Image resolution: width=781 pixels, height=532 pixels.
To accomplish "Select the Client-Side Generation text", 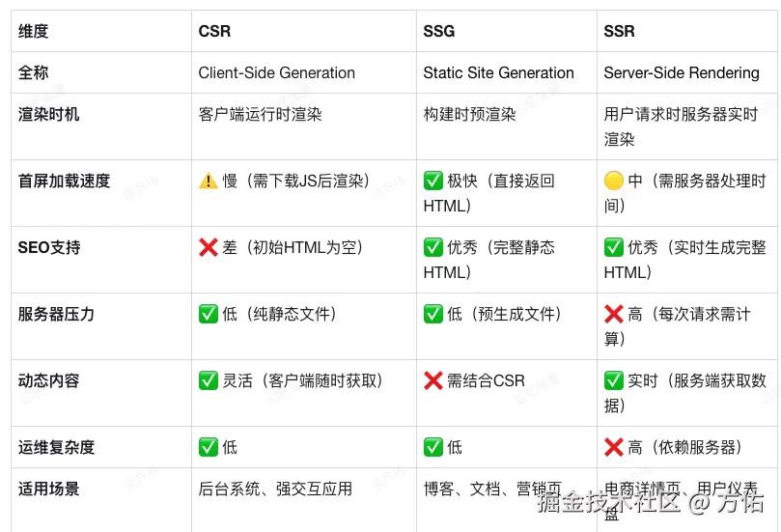I will [277, 72].
